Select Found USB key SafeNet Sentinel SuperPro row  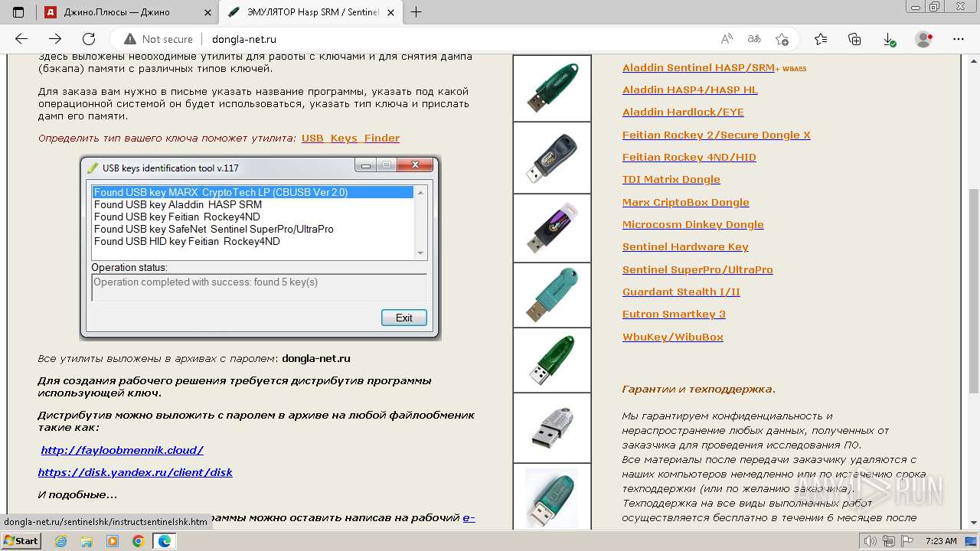tap(253, 229)
